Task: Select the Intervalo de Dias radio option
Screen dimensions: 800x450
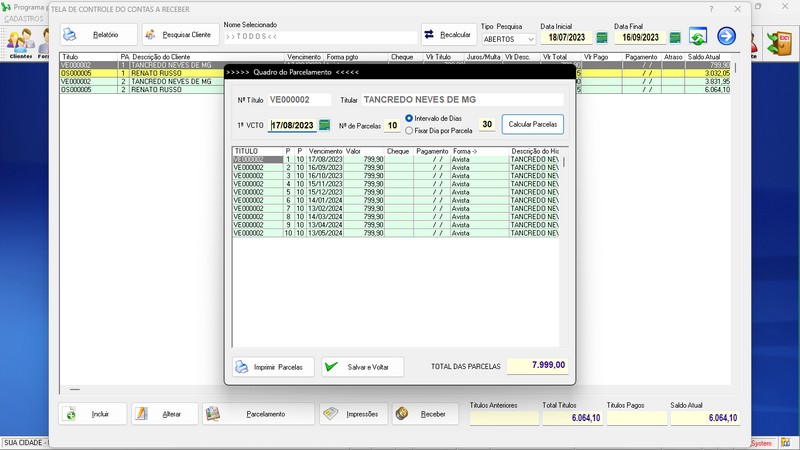Action: pos(409,119)
